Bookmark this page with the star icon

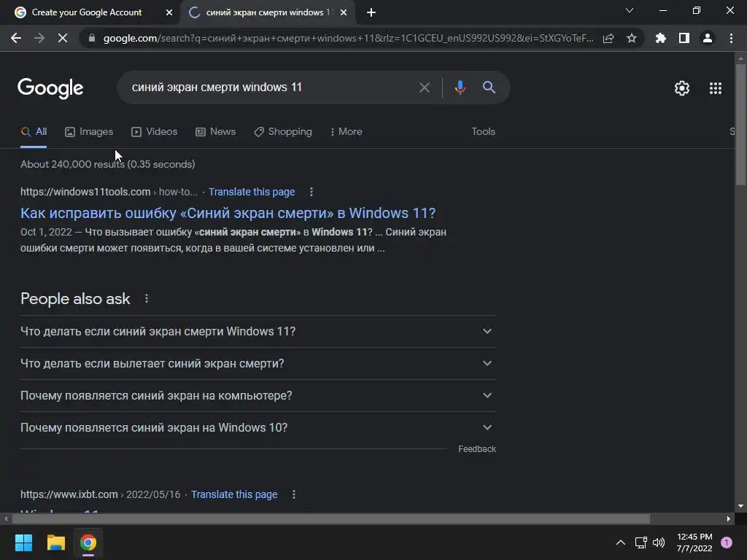[632, 38]
